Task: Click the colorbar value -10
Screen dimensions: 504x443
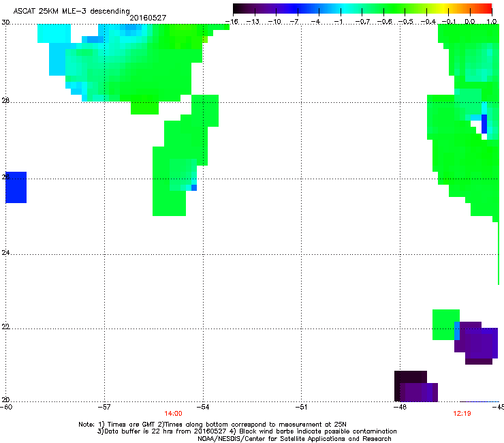Action: click(x=275, y=22)
